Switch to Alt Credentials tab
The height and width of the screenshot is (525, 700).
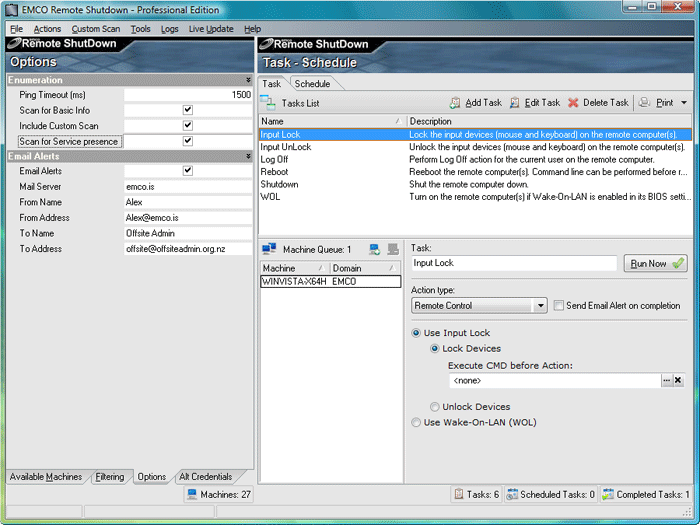[x=205, y=477]
